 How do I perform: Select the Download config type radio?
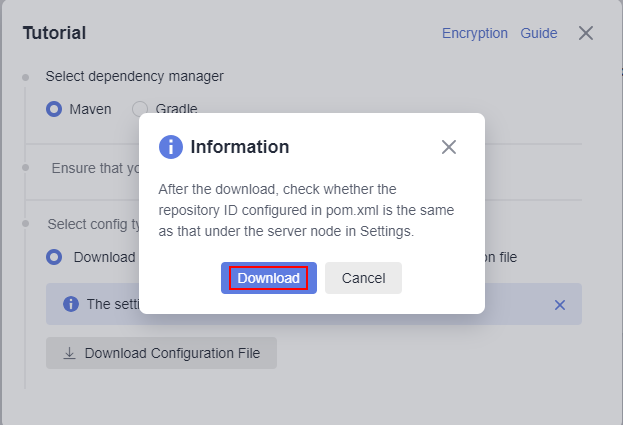coord(54,257)
